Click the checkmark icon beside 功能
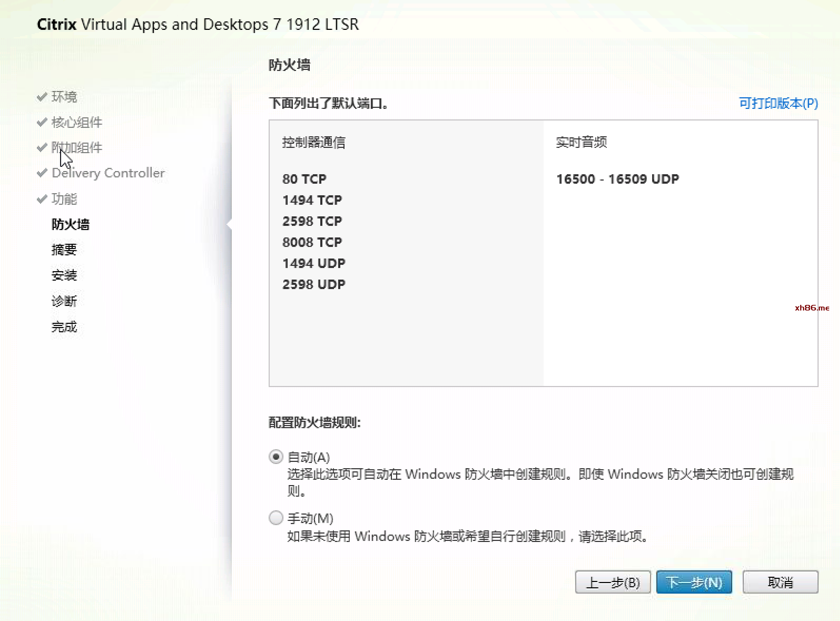Screen dimensions: 840x621 [x=42, y=198]
